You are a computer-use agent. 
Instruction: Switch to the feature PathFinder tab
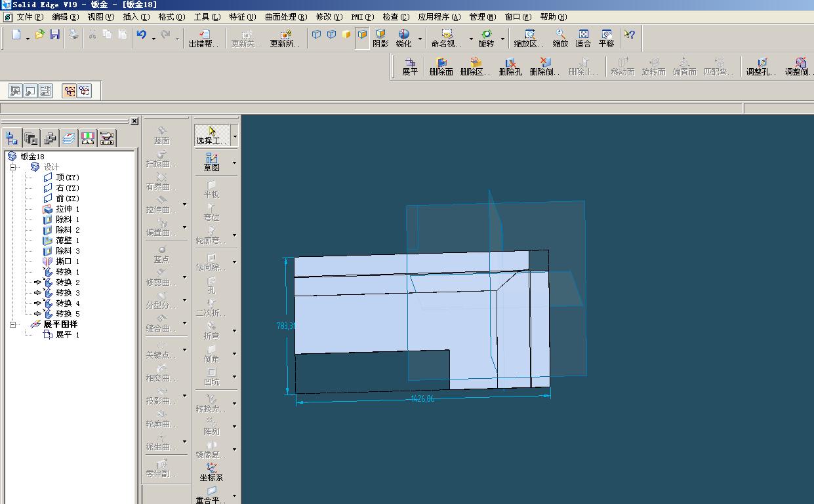[x=12, y=138]
